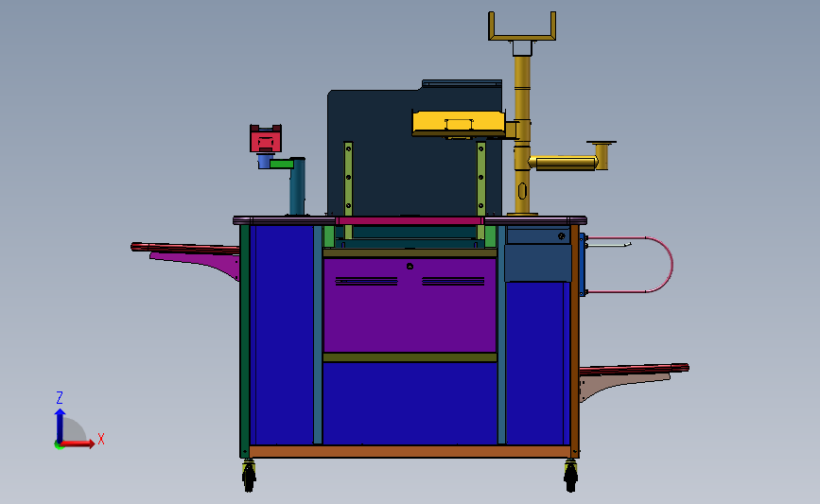Select the left vent slot on purple door
This screenshot has width=820, height=504.
[366, 282]
